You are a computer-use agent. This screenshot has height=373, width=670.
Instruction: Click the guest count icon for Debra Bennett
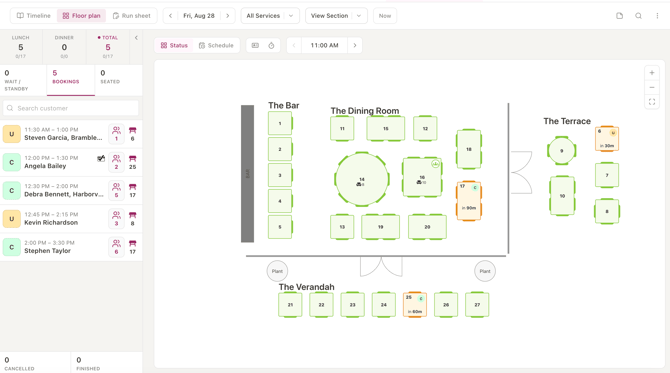click(116, 190)
